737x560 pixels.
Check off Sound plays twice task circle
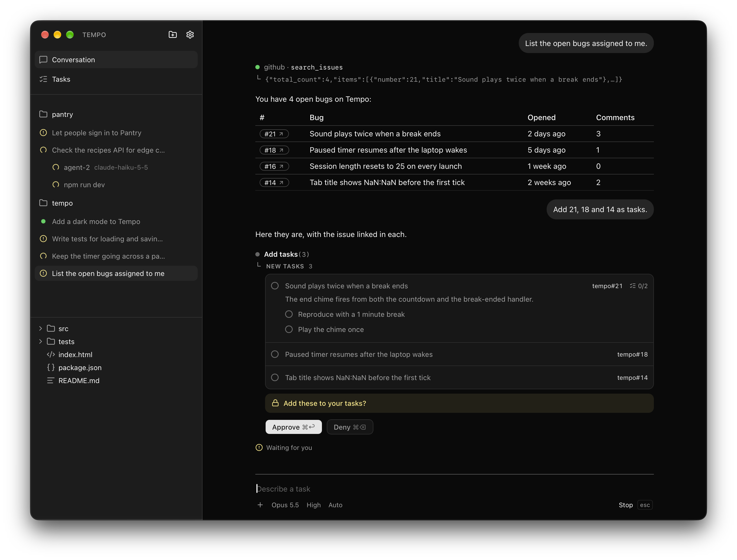[275, 286]
